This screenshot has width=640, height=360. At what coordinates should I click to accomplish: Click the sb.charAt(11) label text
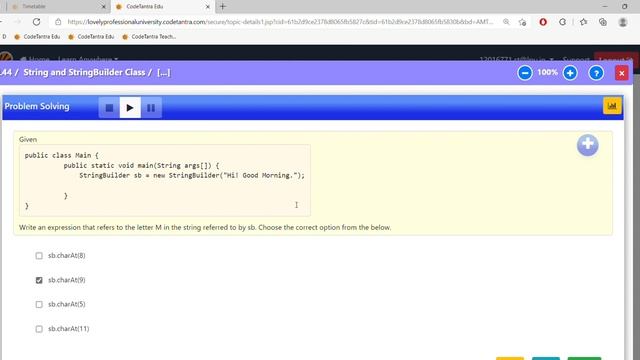click(x=69, y=329)
